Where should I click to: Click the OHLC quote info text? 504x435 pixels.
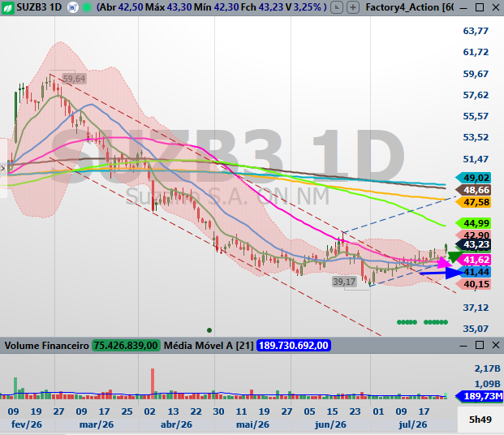point(212,7)
